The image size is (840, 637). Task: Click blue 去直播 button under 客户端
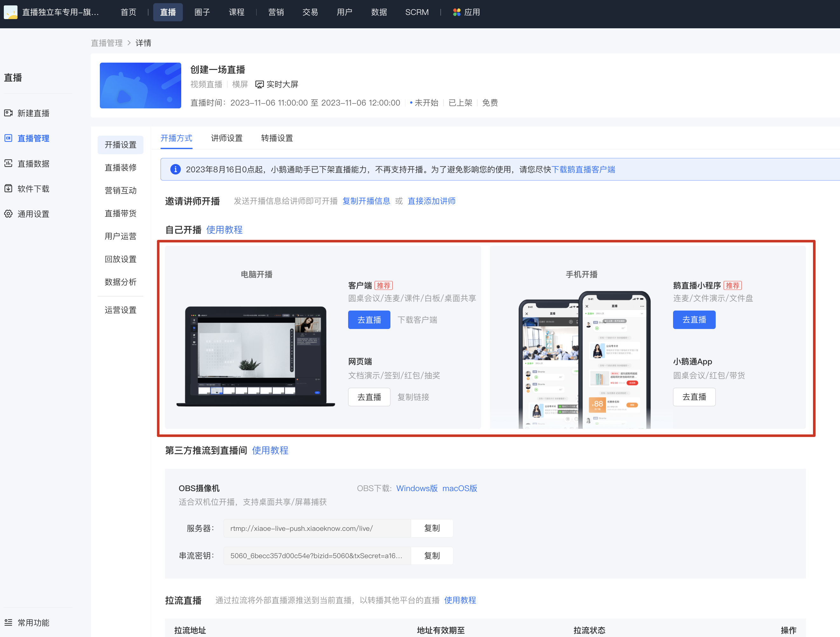click(369, 320)
